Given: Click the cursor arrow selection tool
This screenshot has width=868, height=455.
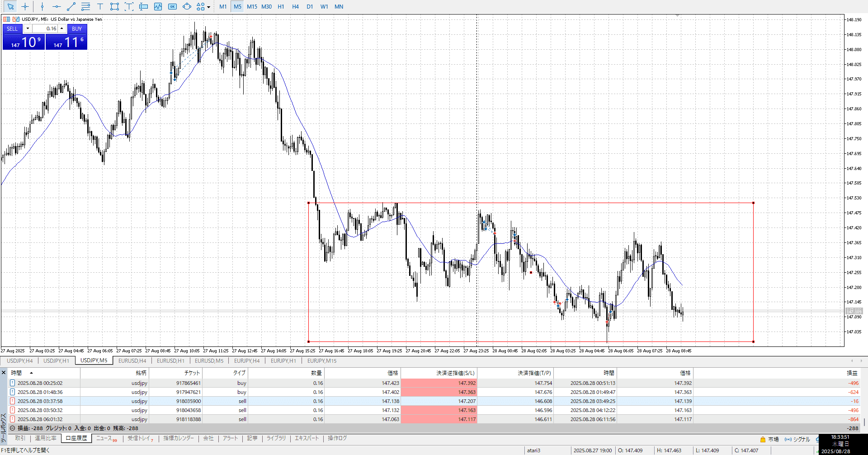Looking at the screenshot, I should (10, 6).
